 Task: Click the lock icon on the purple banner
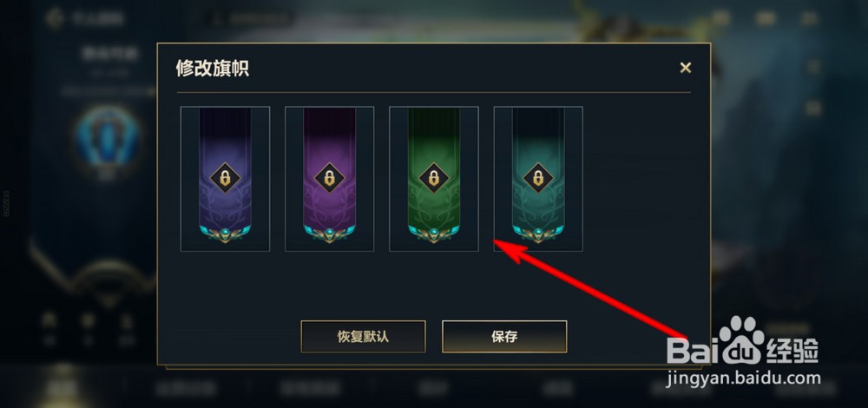click(x=329, y=178)
